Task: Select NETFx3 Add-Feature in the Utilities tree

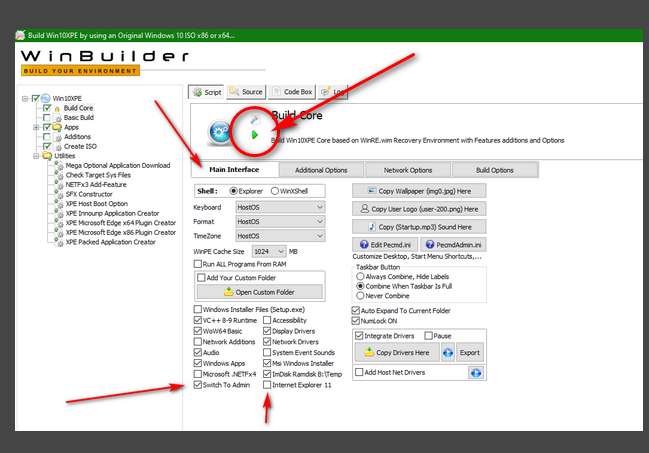Action: click(96, 185)
